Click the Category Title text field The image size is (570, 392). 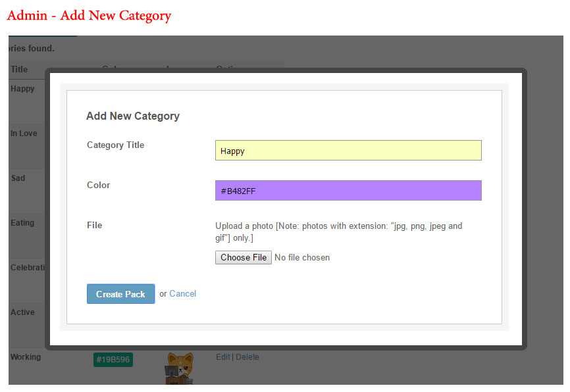[348, 151]
